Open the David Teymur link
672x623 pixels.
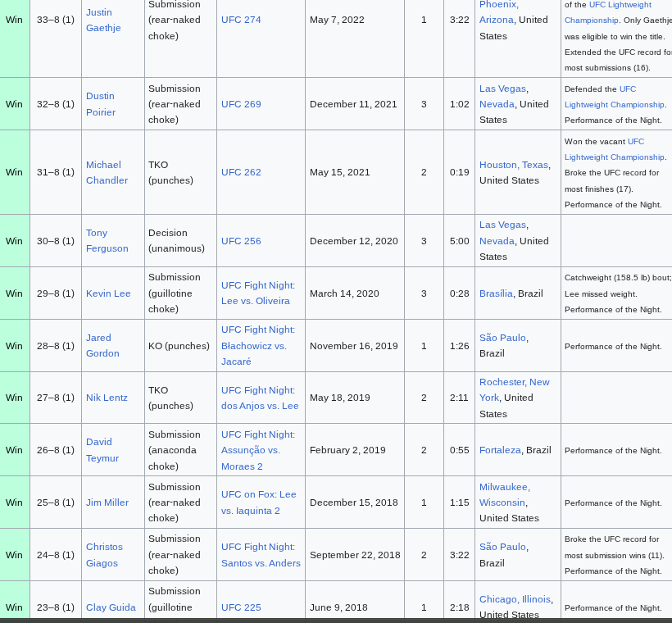[x=102, y=450]
